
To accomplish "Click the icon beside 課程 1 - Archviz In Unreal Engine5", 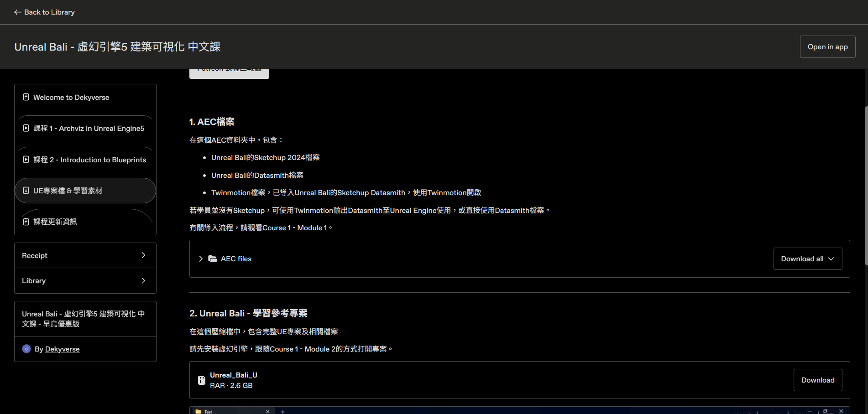I will [26, 129].
